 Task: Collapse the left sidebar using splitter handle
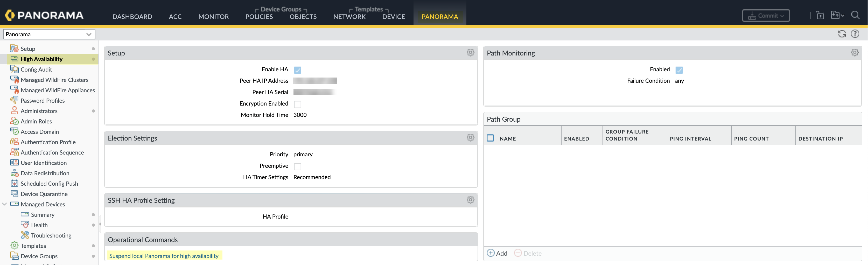[x=100, y=224]
